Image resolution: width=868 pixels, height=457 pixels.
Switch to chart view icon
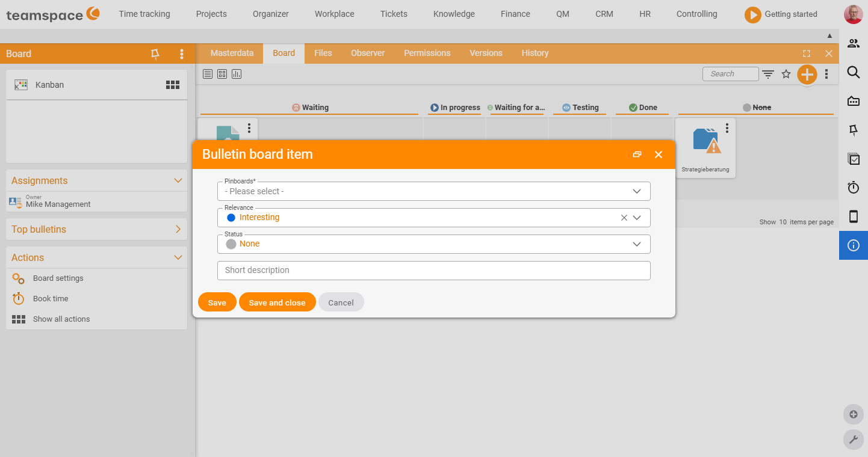coord(237,74)
